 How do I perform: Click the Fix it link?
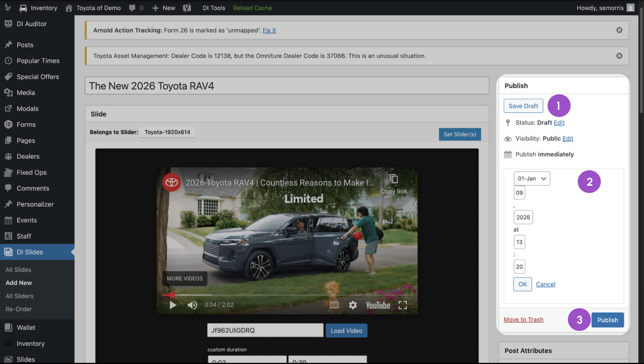click(x=269, y=30)
